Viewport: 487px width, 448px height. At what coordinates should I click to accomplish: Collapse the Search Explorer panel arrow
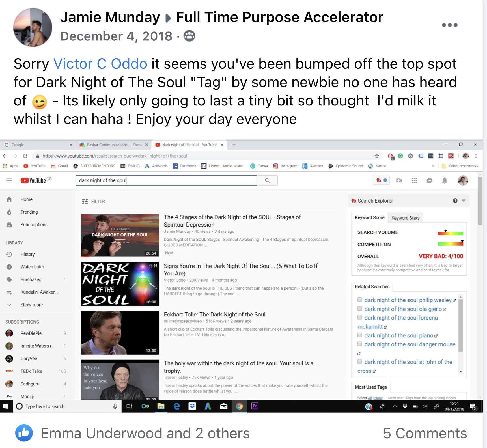(x=463, y=201)
